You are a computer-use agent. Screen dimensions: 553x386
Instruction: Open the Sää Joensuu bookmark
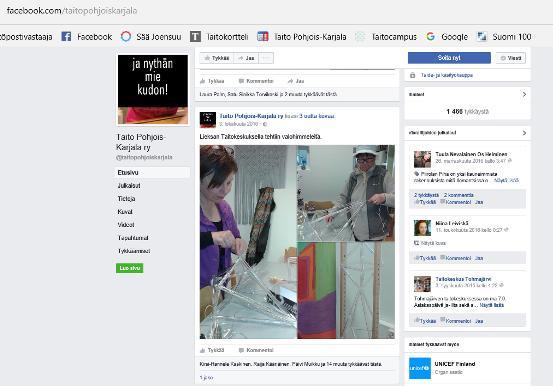[x=151, y=37]
